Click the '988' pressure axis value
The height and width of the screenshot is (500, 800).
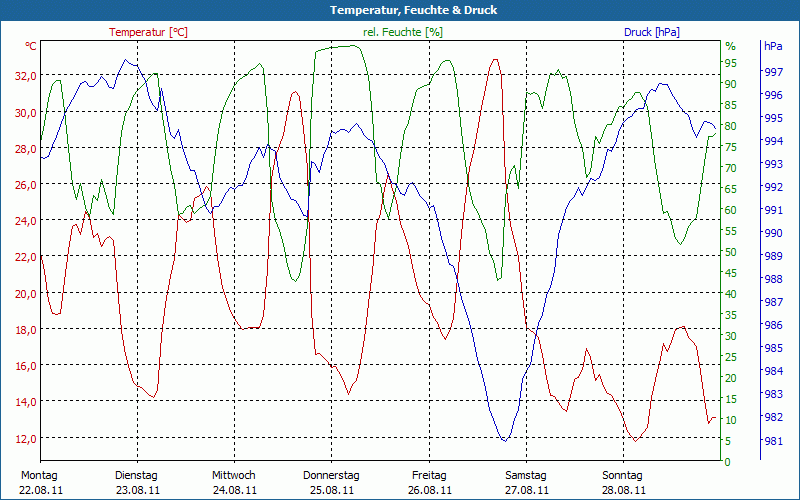pos(774,279)
